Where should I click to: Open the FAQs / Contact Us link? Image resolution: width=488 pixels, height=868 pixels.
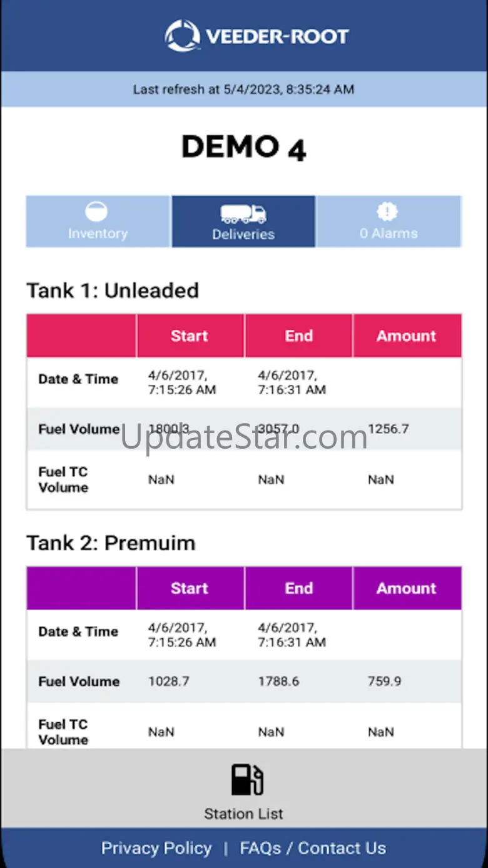pyautogui.click(x=313, y=848)
